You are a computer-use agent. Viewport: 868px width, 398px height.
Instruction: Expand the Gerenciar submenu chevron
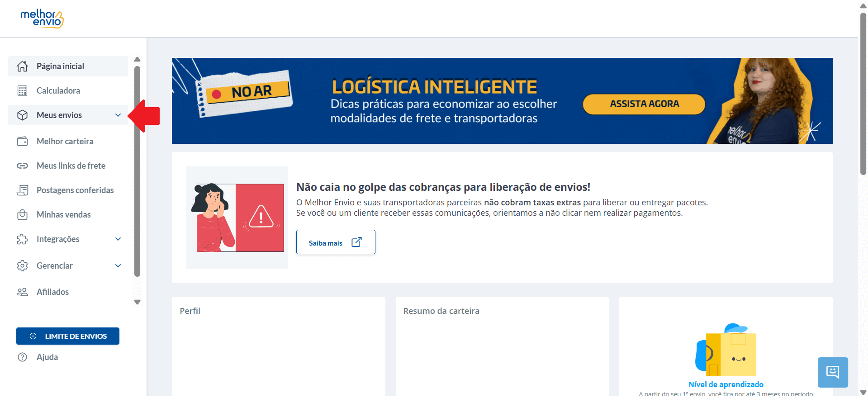pyautogui.click(x=118, y=265)
